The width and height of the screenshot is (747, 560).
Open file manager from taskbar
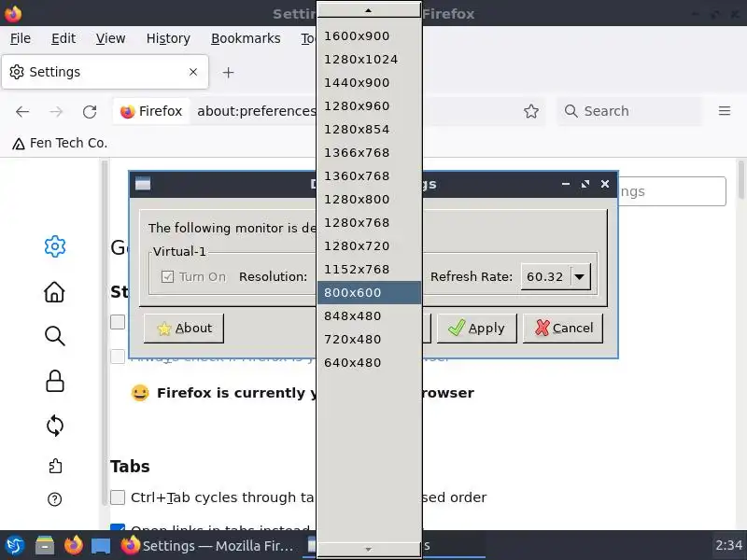(x=45, y=546)
